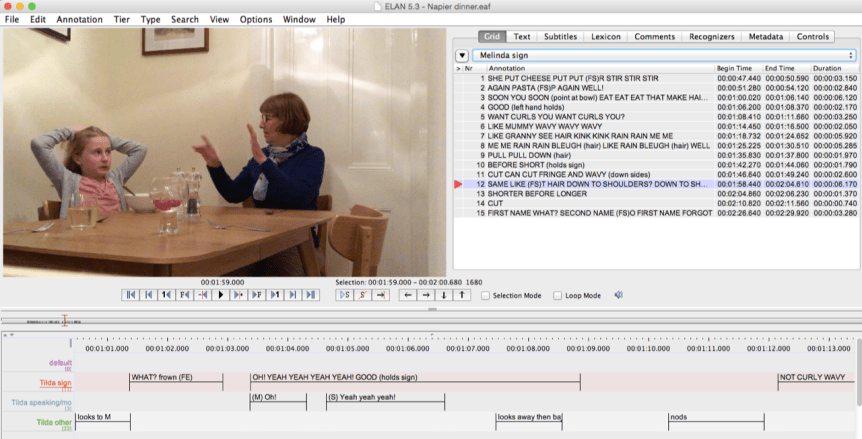Go to end of media
This screenshot has height=439, width=862.
311,295
